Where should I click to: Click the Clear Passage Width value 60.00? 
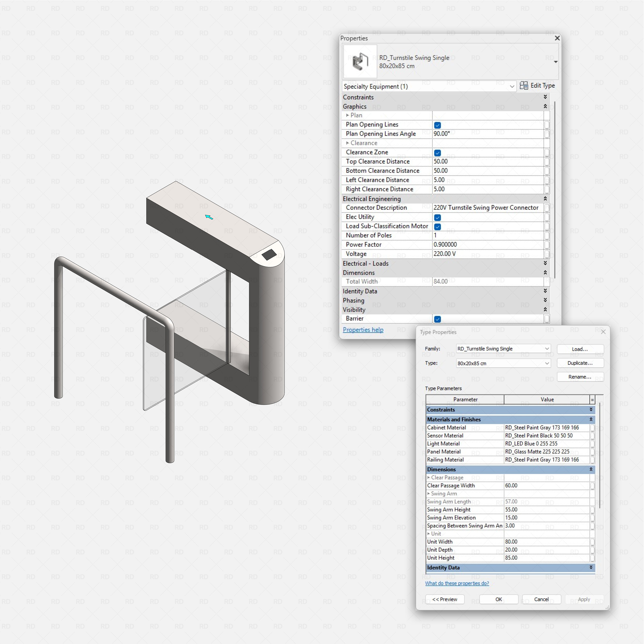pos(547,486)
